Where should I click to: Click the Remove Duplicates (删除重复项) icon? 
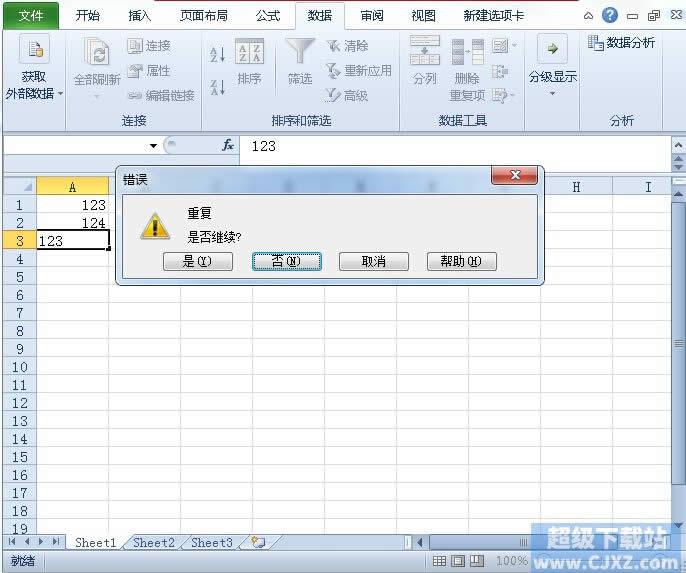point(466,53)
